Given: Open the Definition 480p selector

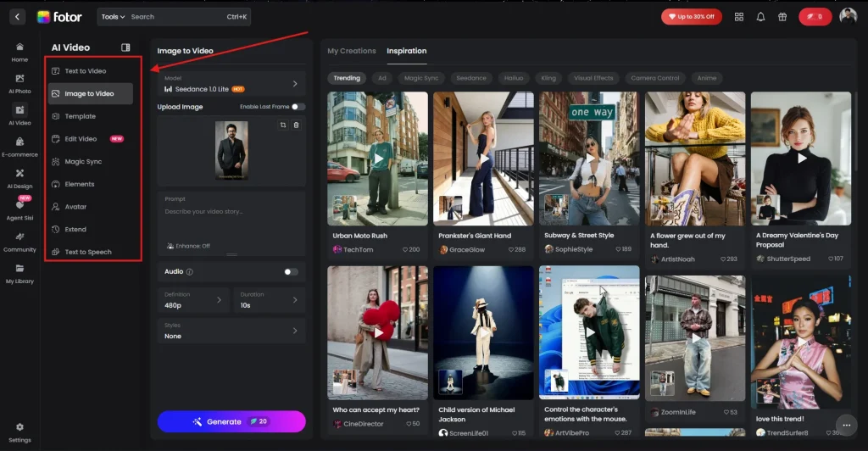Looking at the screenshot, I should click(x=193, y=300).
